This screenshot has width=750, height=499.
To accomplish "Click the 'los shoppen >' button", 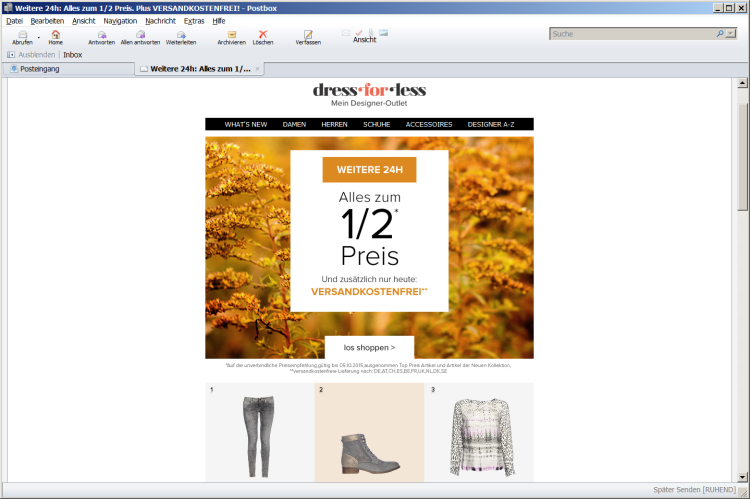I will click(x=369, y=347).
